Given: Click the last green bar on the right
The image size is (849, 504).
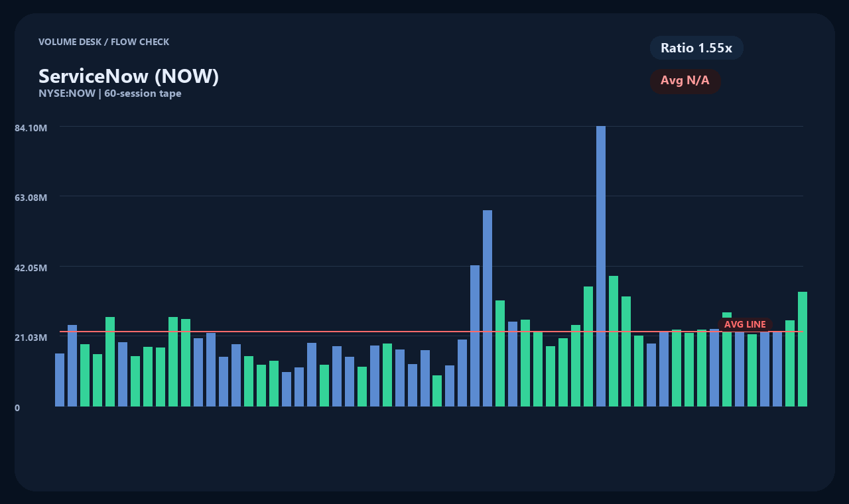Looking at the screenshot, I should point(803,349).
